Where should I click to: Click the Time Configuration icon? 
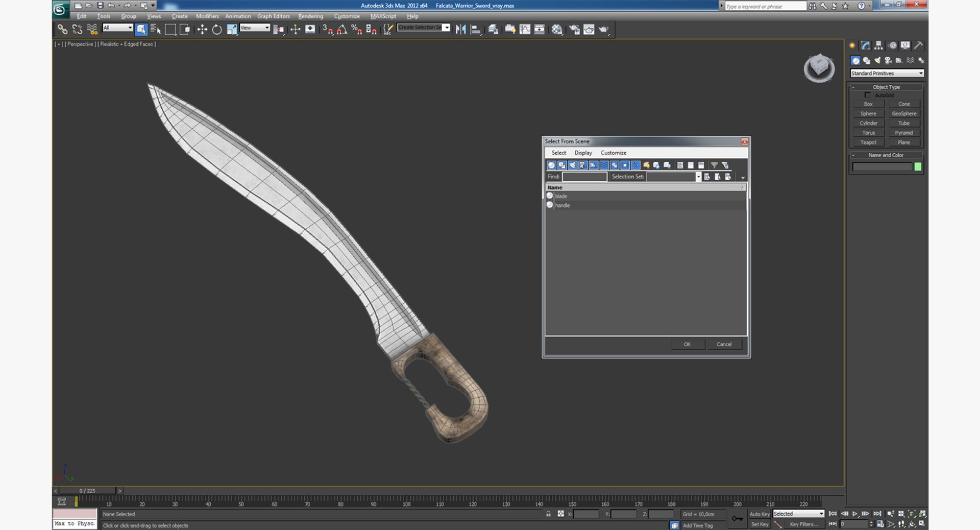pos(880,524)
